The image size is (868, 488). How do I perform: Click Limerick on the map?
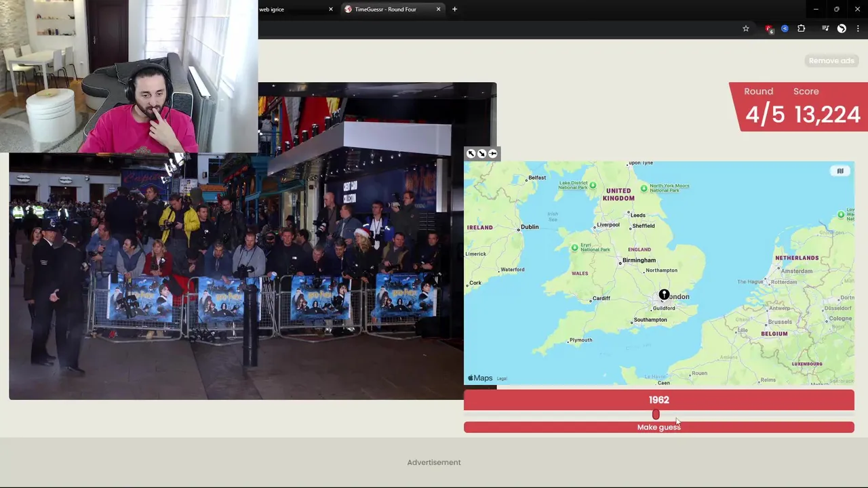(475, 254)
